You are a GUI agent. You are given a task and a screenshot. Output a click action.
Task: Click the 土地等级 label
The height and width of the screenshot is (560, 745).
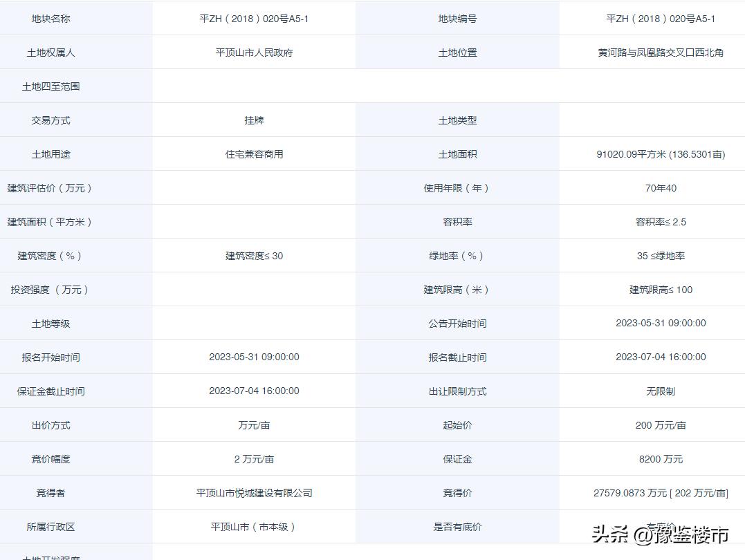(x=50, y=324)
